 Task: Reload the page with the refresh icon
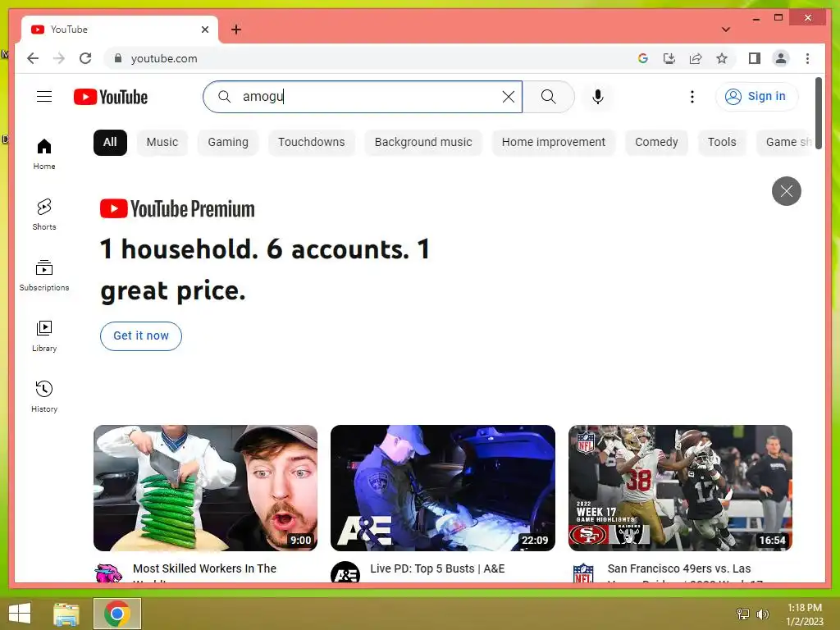tap(85, 58)
